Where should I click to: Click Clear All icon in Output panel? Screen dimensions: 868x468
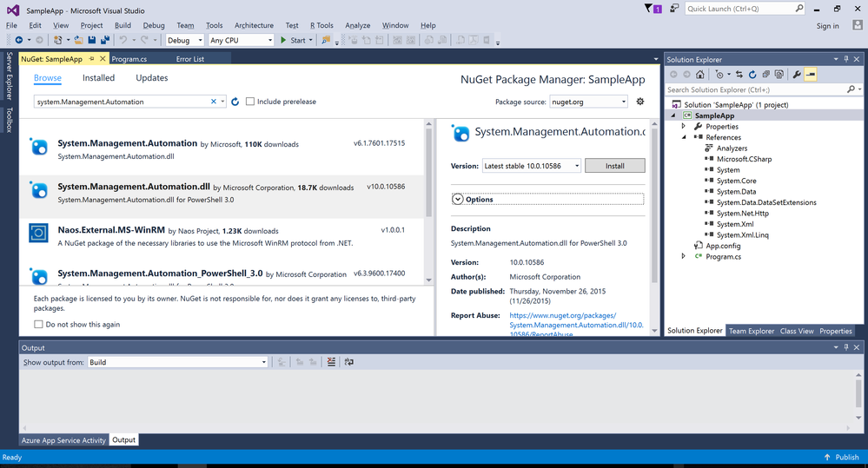331,362
